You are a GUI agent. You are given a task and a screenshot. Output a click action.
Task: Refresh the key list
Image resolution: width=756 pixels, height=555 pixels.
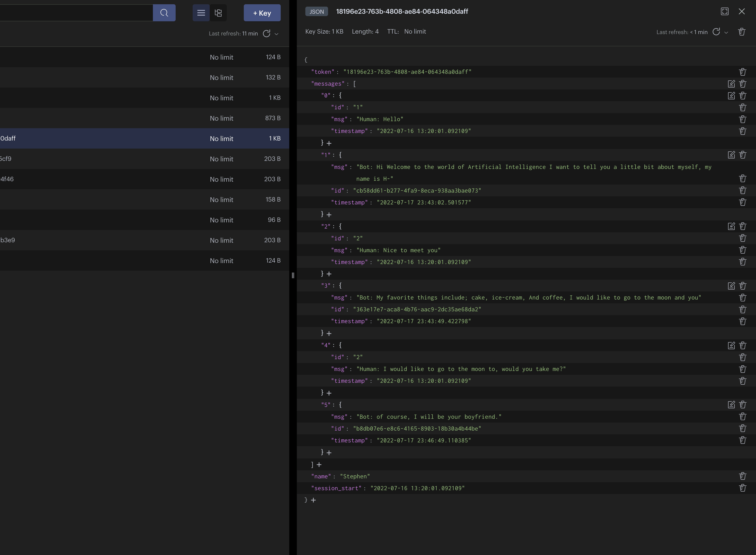click(x=267, y=34)
